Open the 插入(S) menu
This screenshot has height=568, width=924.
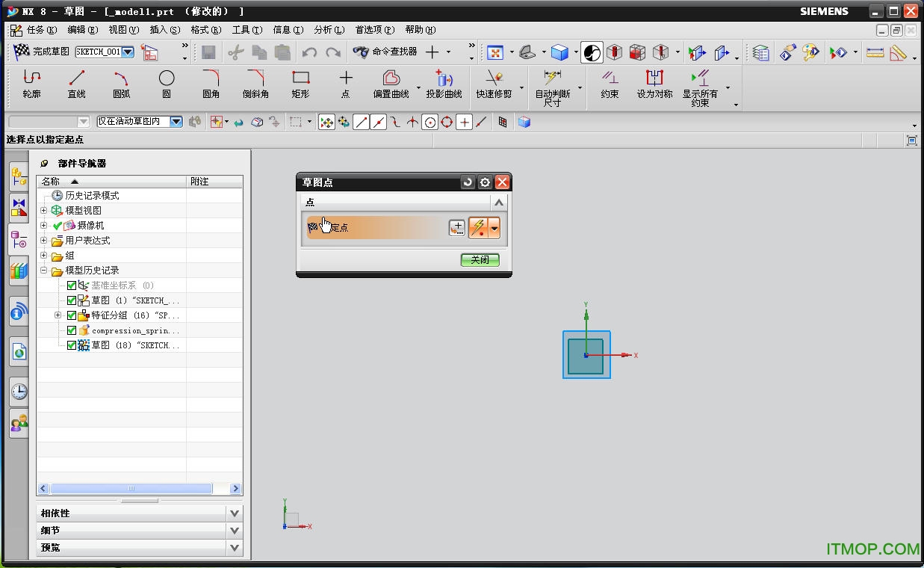(164, 30)
